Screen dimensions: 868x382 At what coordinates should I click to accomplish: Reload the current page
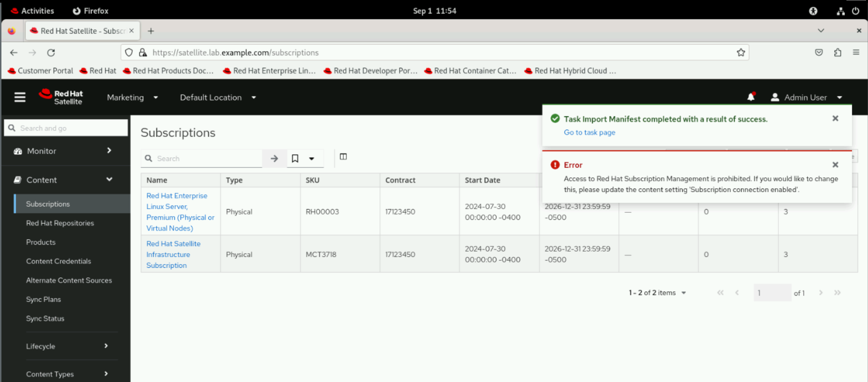click(51, 52)
